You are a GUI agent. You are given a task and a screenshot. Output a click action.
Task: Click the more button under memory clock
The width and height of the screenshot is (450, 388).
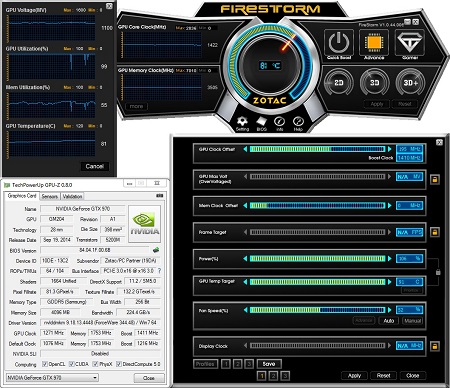pyautogui.click(x=136, y=106)
